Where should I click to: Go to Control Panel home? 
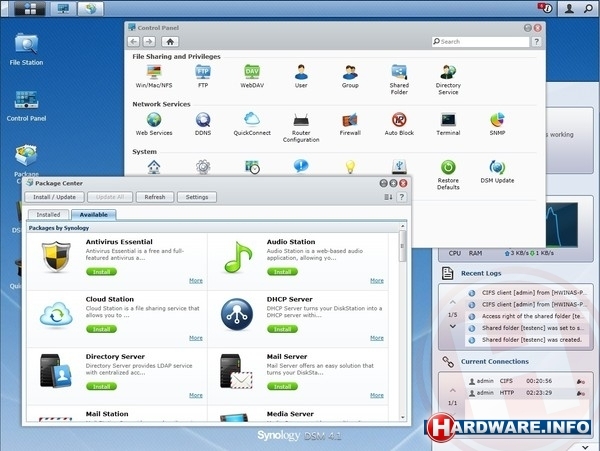pyautogui.click(x=170, y=42)
